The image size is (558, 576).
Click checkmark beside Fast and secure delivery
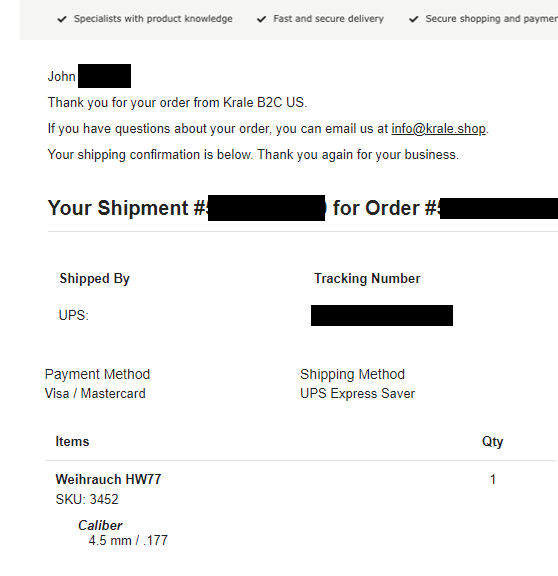point(261,19)
